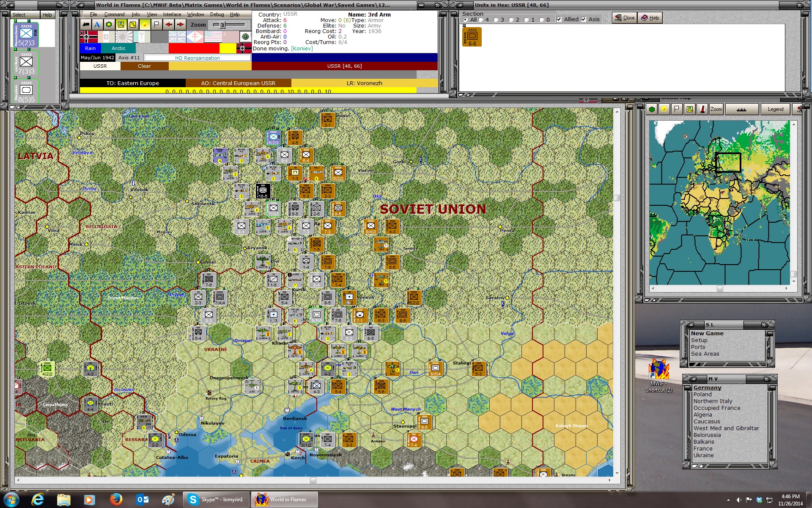812x508 pixels.
Task: Click the green hexagon icon in main toolbar
Action: pos(109,25)
